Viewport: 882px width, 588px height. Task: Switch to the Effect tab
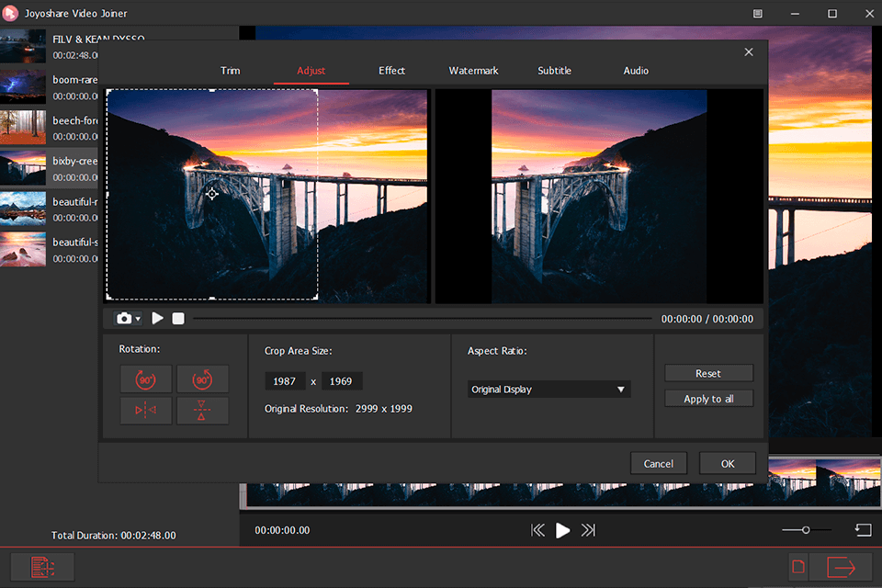pos(391,70)
